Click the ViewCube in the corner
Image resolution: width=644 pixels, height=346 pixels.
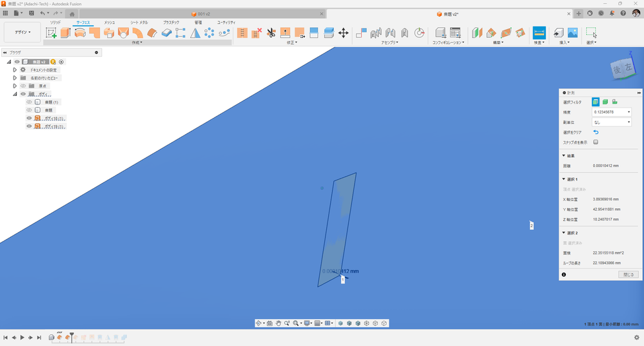pos(624,67)
